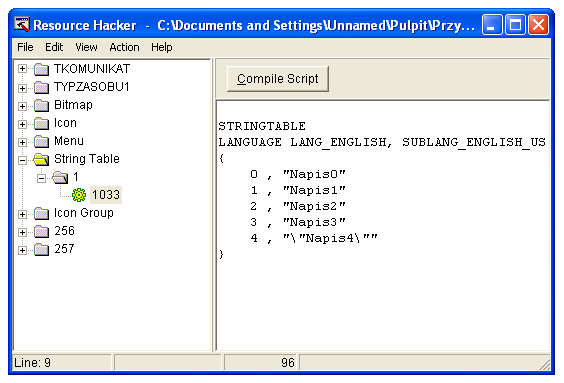Click the STRINGTABLE keyword in the script

(x=262, y=126)
